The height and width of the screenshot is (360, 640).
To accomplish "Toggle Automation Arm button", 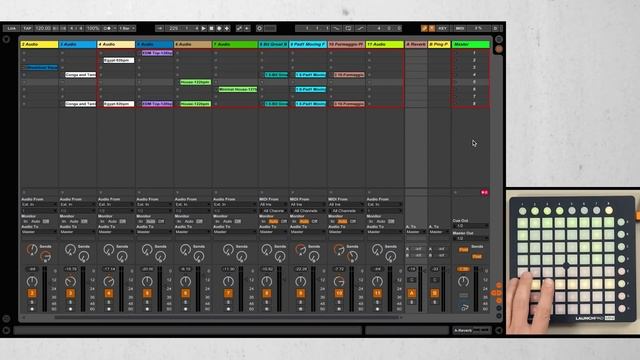I will 239,28.
